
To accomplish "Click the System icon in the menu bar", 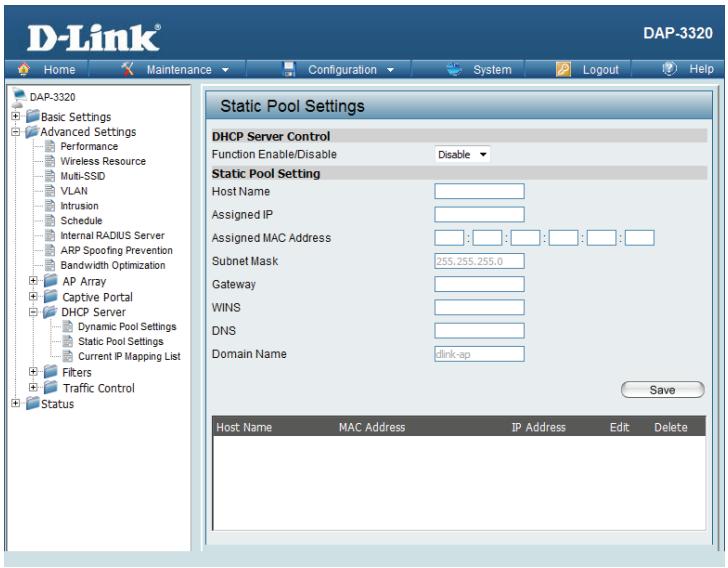I will pos(454,69).
